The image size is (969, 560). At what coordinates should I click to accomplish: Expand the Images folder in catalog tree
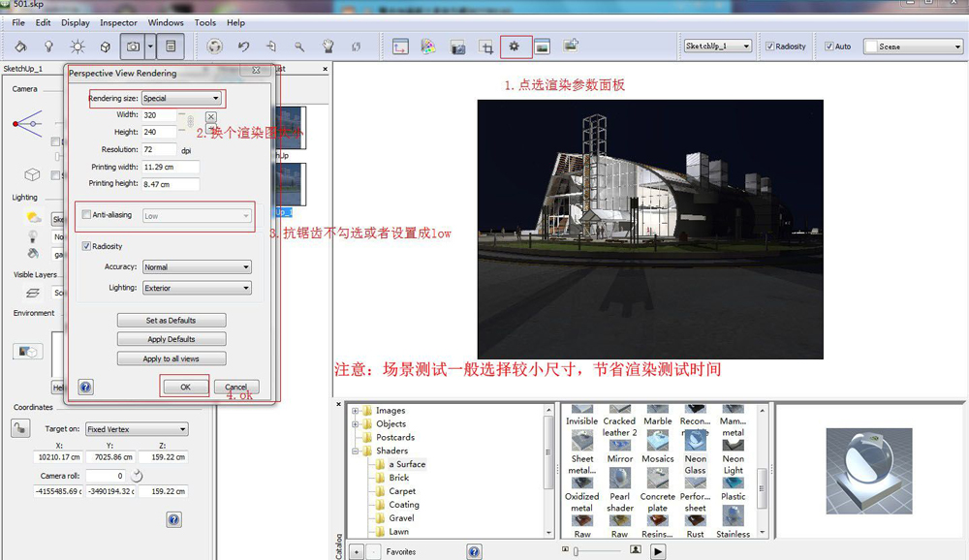pos(356,411)
